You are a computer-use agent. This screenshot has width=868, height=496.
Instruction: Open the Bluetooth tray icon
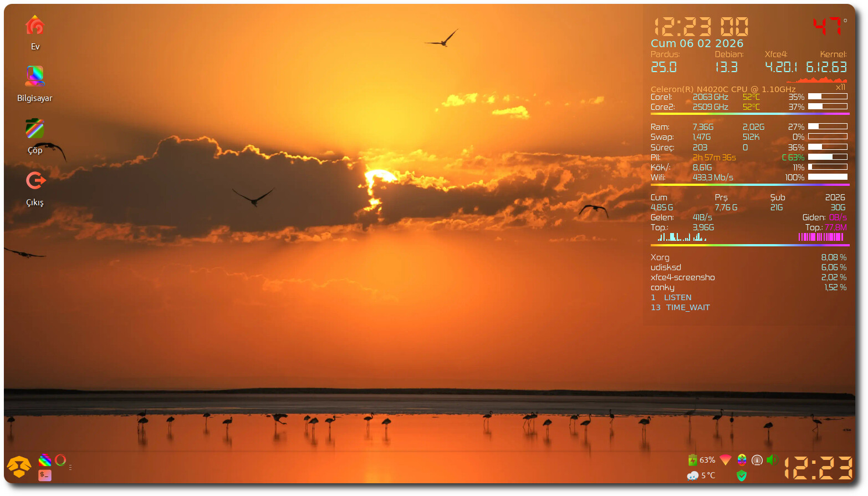coord(742,460)
